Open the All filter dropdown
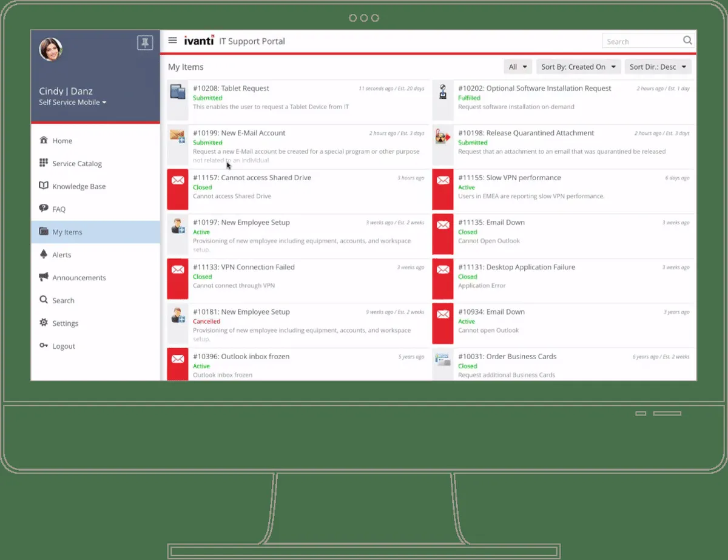This screenshot has height=560, width=728. coord(518,67)
